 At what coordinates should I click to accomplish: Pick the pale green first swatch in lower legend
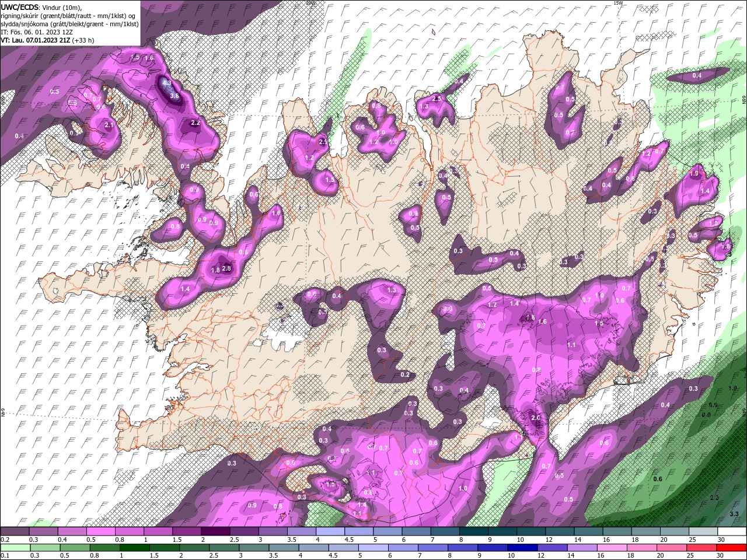(16, 548)
